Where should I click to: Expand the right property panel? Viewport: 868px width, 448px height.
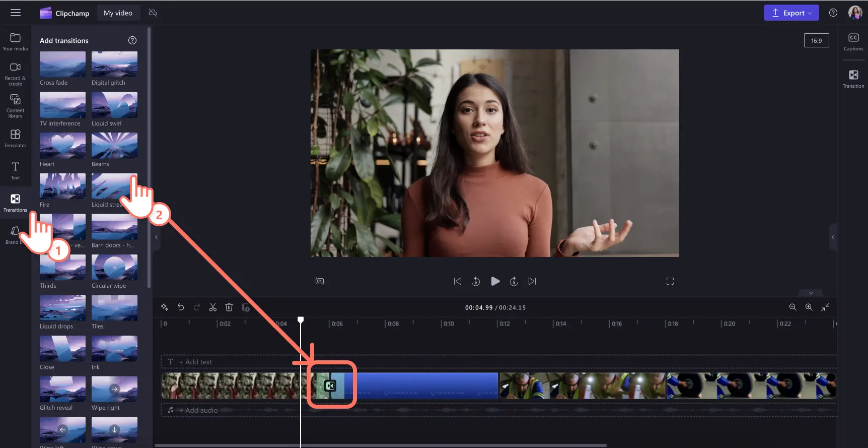[833, 237]
